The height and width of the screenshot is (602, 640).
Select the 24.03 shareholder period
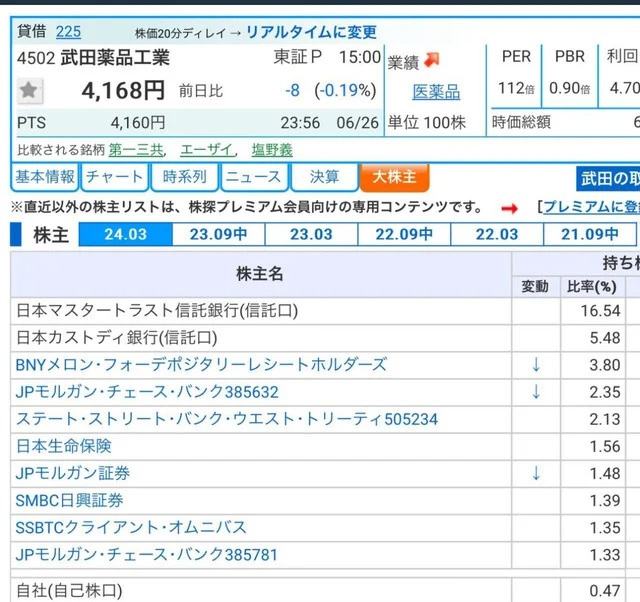[x=125, y=234]
